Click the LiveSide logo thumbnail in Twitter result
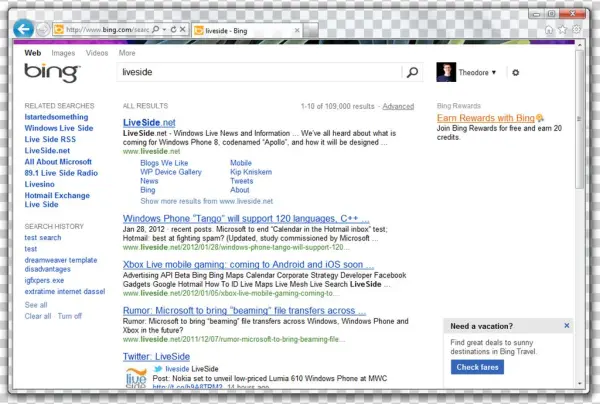The width and height of the screenshot is (600, 404). tap(136, 378)
